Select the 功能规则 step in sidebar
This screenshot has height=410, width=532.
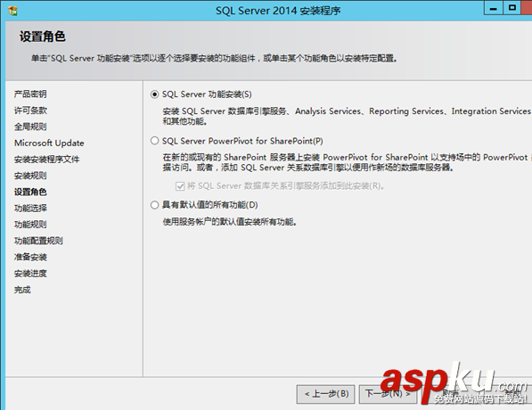(30, 225)
